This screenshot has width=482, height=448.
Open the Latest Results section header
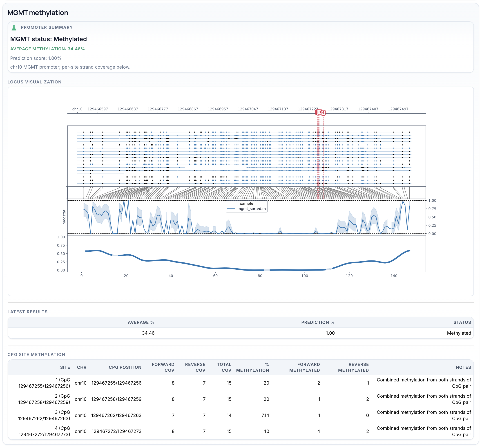(27, 312)
